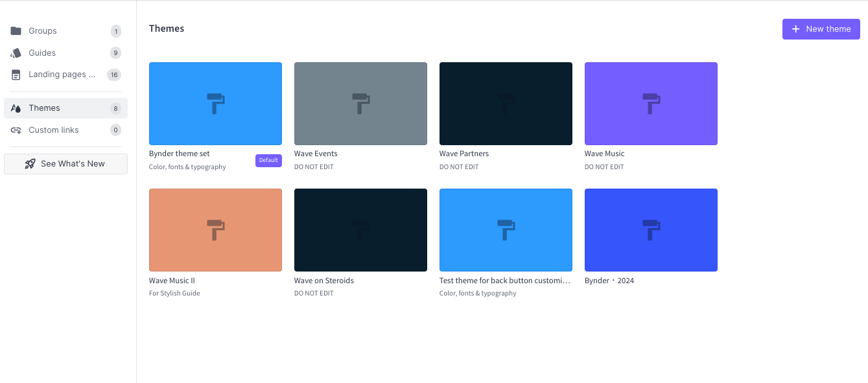
Task: Click paint roller icon on Wave Events card
Action: coord(361,104)
